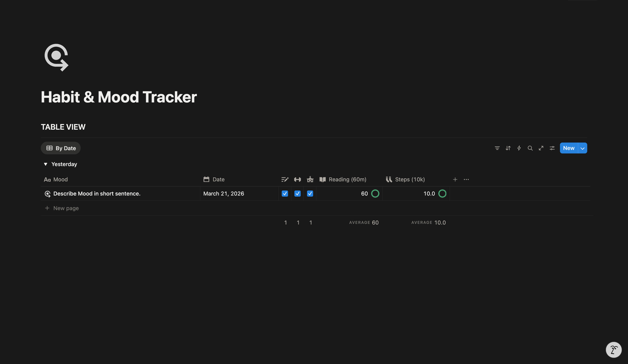
Task: Click the database search magnifier icon
Action: coord(530,148)
